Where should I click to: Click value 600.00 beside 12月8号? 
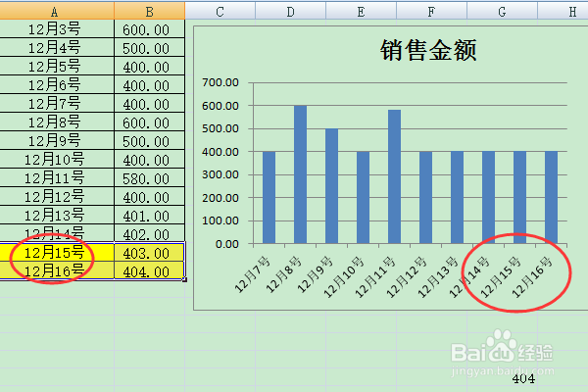(149, 122)
